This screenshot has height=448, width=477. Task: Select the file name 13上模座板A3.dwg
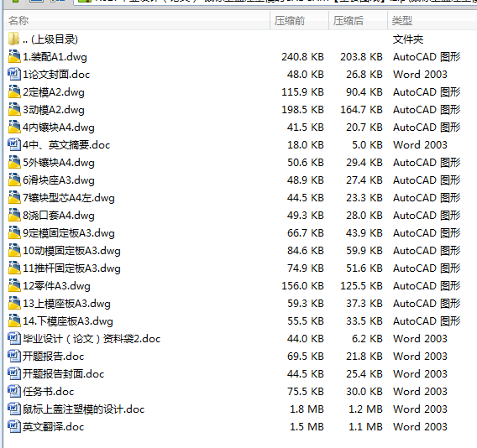pyautogui.click(x=66, y=304)
